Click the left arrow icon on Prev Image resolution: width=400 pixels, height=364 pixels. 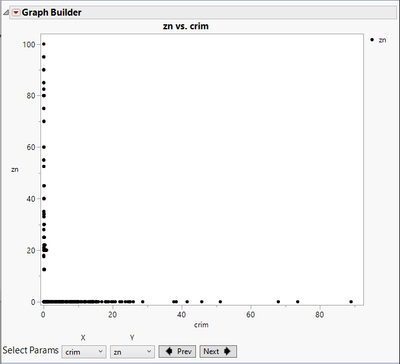(x=169, y=351)
